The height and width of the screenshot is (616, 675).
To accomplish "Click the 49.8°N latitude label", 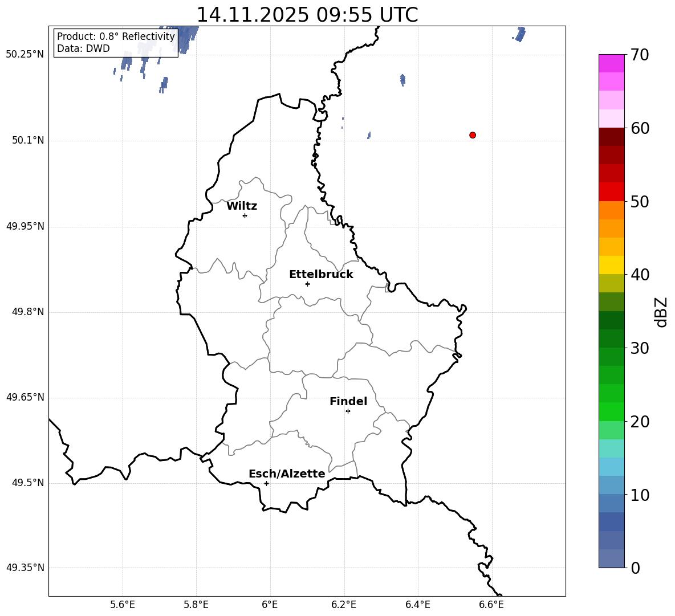I will (x=29, y=312).
